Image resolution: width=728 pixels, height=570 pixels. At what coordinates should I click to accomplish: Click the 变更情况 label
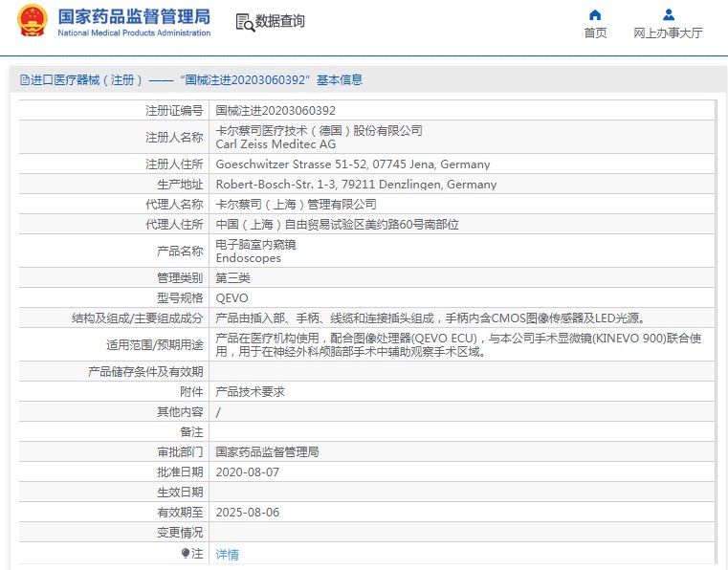pos(180,533)
